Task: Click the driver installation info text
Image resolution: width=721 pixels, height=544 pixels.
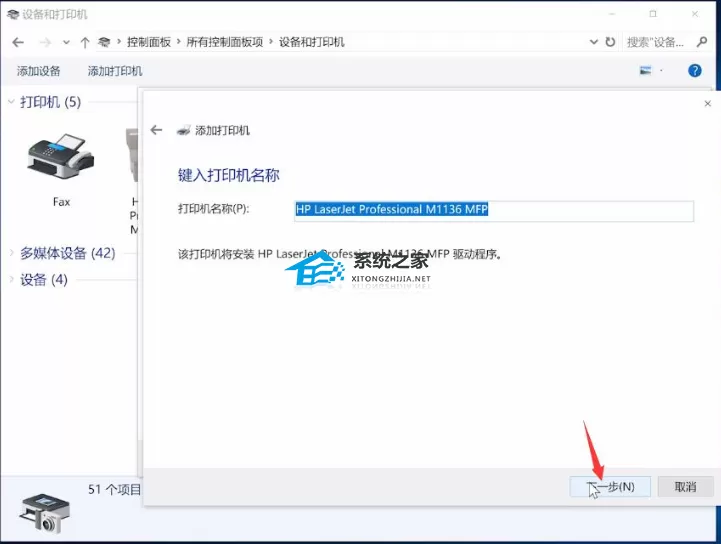Action: [x=339, y=254]
